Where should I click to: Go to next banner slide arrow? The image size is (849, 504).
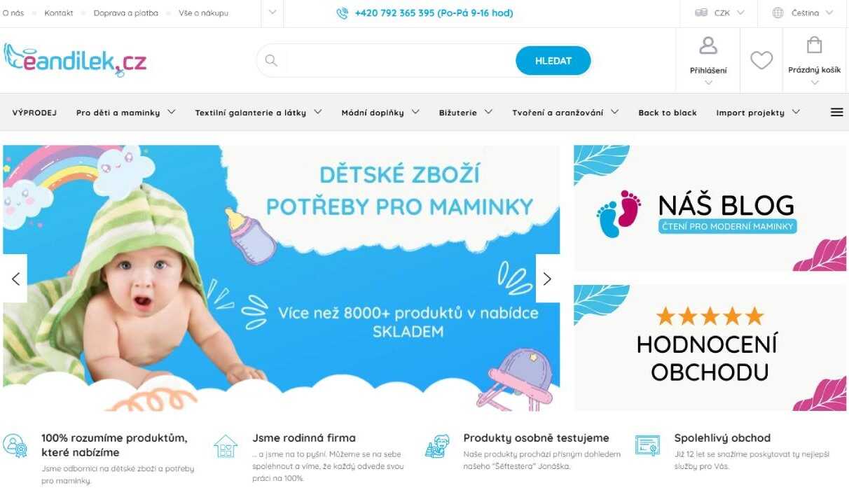[x=548, y=279]
